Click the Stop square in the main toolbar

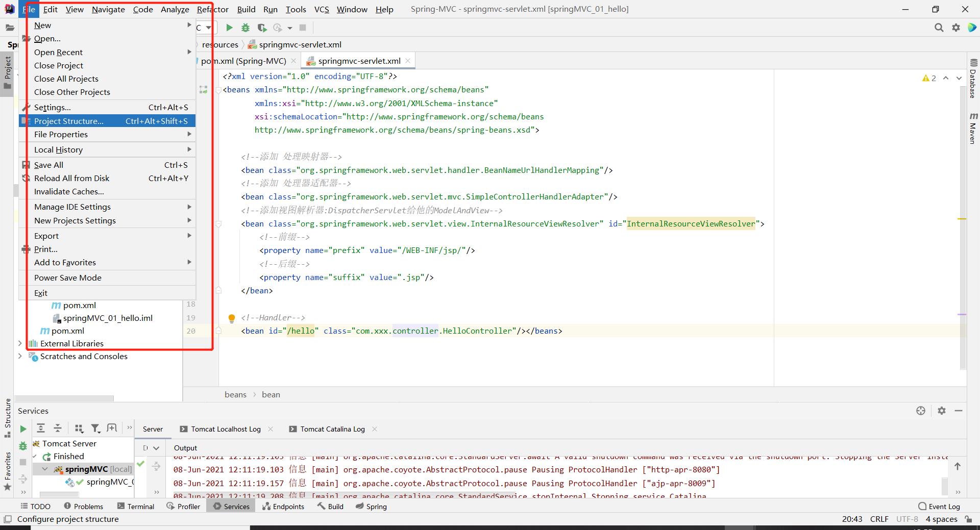point(303,28)
